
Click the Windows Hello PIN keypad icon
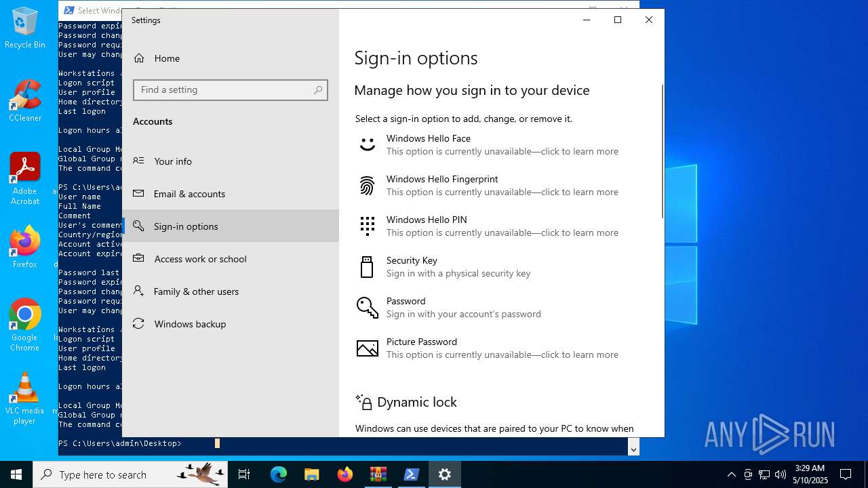(x=367, y=226)
